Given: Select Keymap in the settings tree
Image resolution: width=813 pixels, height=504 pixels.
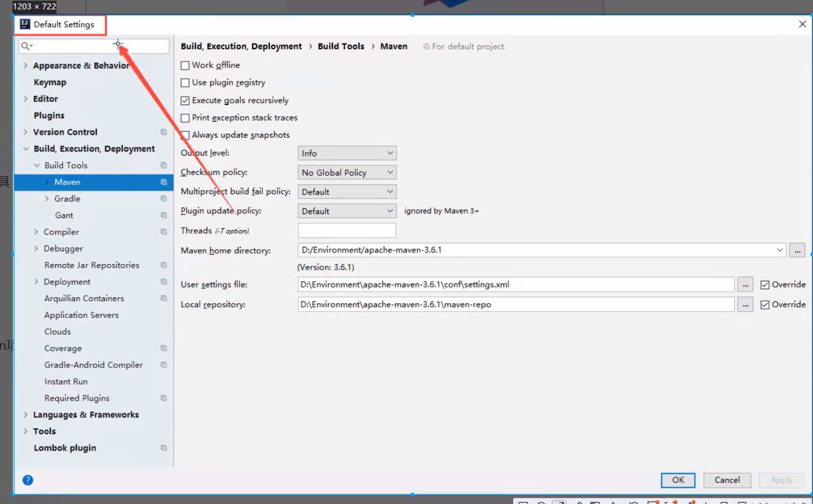Looking at the screenshot, I should pos(50,82).
